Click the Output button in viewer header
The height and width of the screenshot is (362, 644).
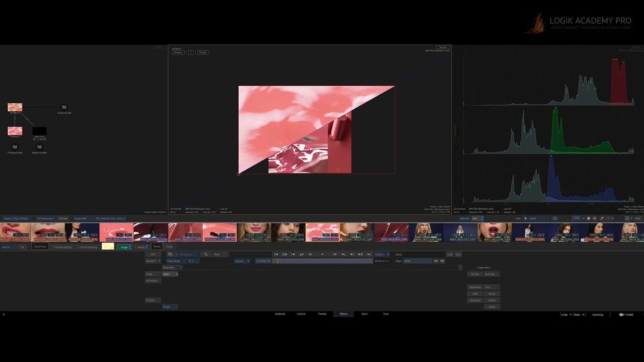(203, 52)
